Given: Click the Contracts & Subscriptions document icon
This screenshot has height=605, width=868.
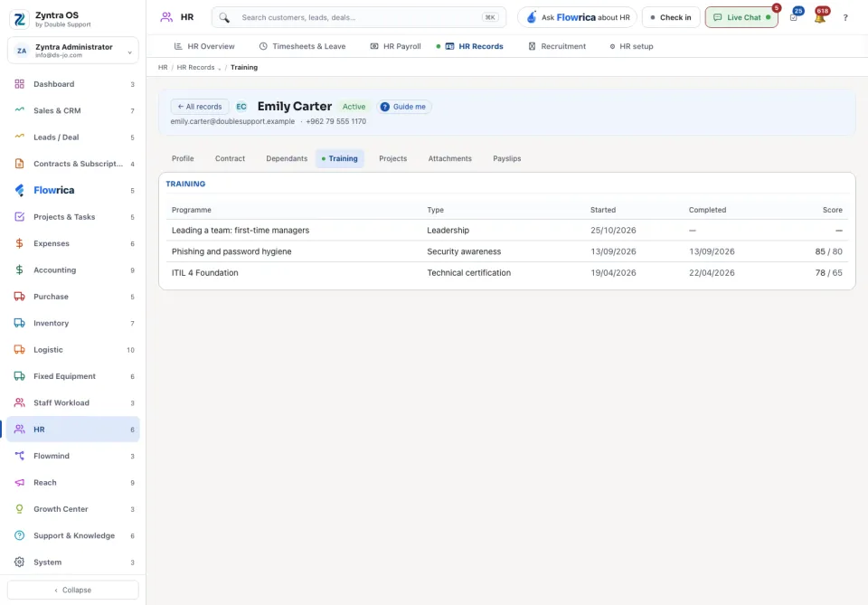Looking at the screenshot, I should pos(19,164).
